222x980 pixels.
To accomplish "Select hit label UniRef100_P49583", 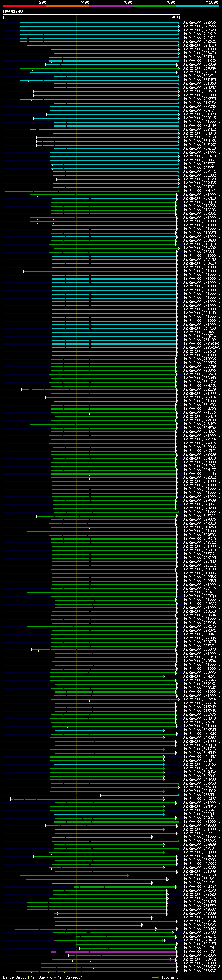I will point(199,826).
